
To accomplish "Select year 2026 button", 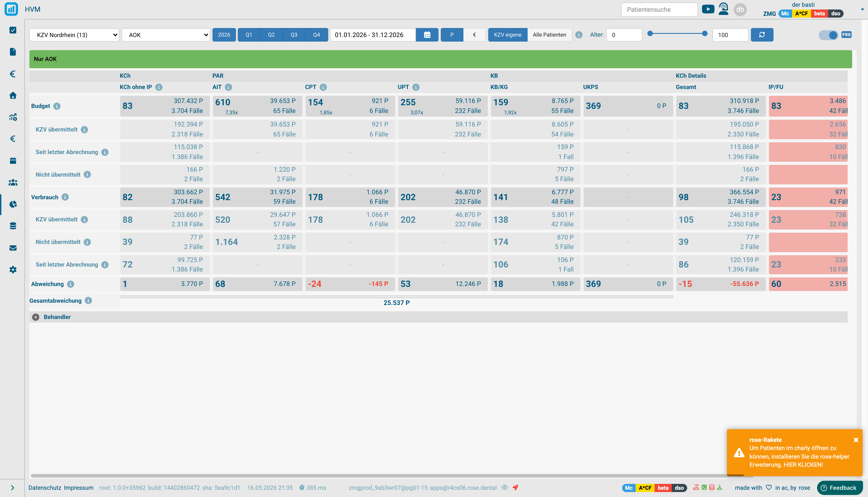I will click(x=224, y=35).
